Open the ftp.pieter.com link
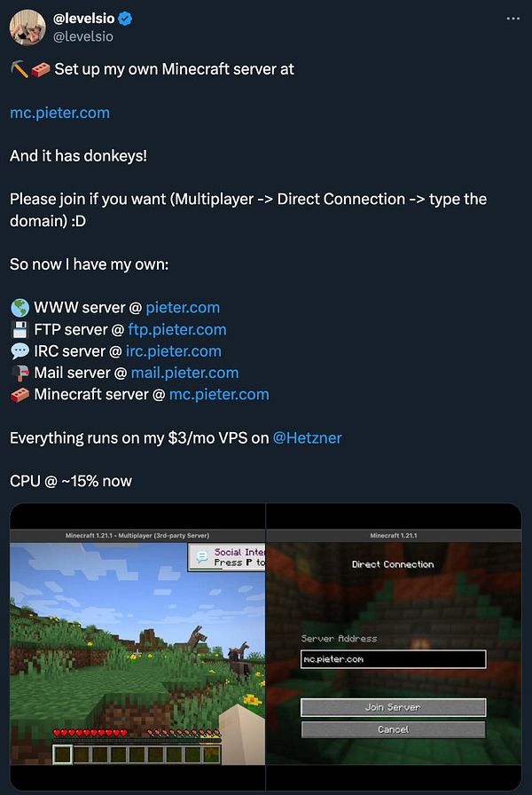Screen dimensions: 532x795 pyautogui.click(x=177, y=329)
